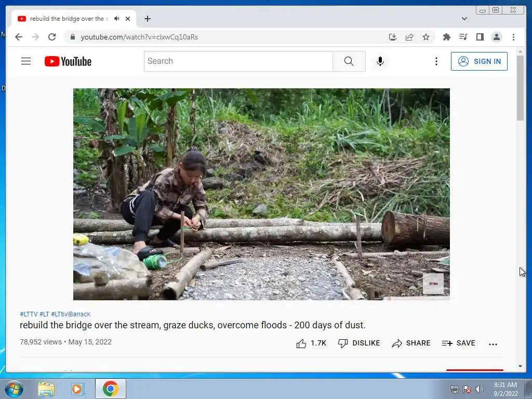
Task: Like the video with thumbs up
Action: point(311,343)
